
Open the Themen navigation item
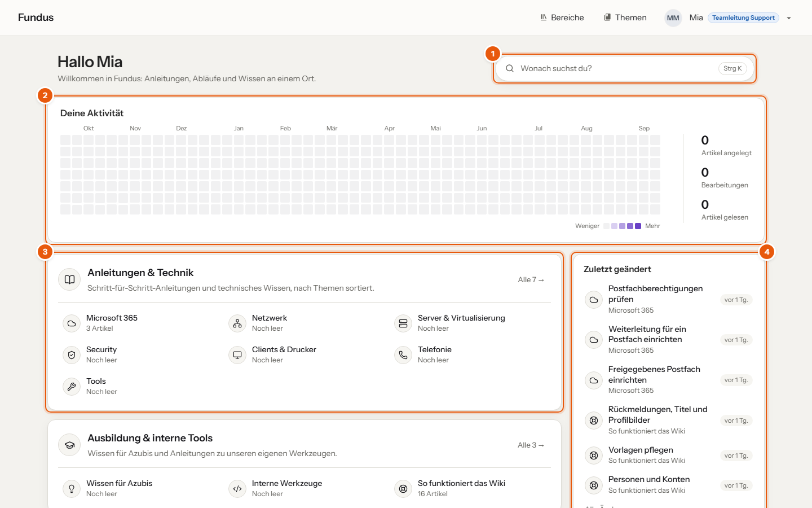tap(625, 17)
